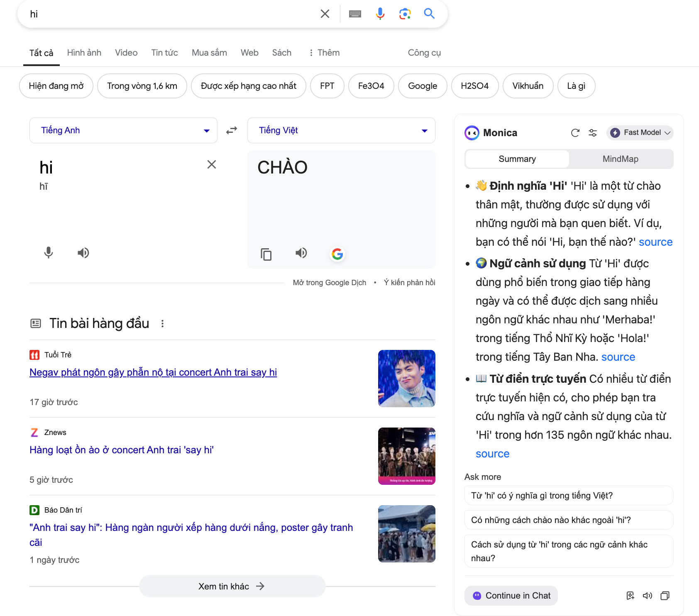699x616 pixels.
Task: Switch to the Mua sắm tab
Action: [x=209, y=53]
